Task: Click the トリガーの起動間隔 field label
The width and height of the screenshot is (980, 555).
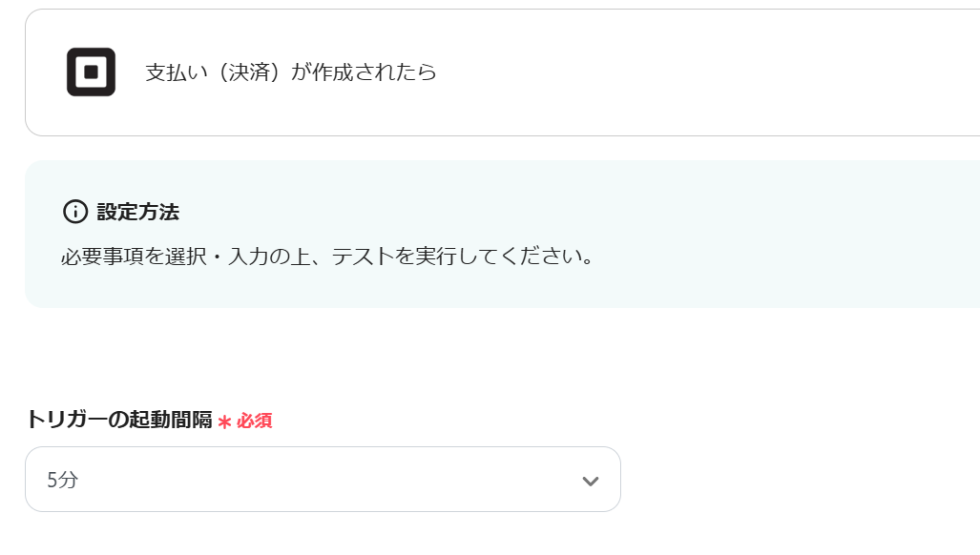Action: coord(118,420)
